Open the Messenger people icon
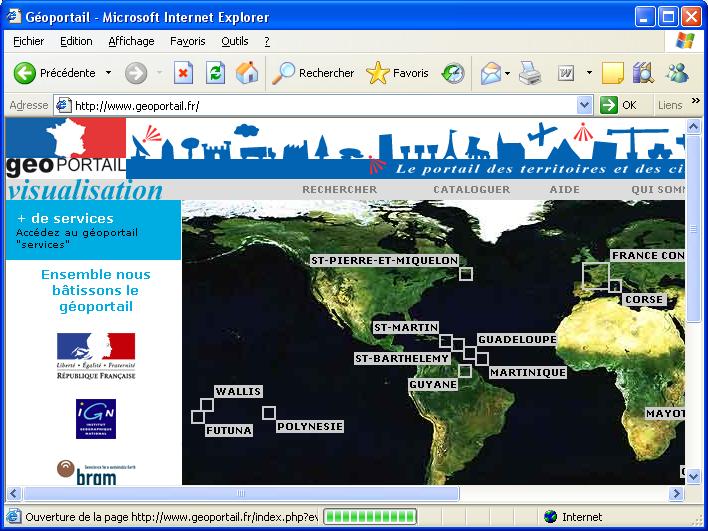Image resolution: width=708 pixels, height=531 pixels. point(677,73)
